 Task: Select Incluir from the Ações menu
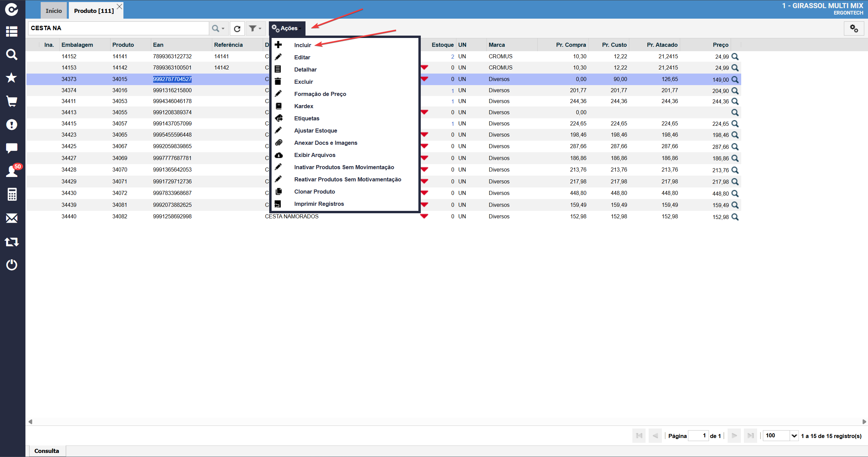(x=302, y=45)
